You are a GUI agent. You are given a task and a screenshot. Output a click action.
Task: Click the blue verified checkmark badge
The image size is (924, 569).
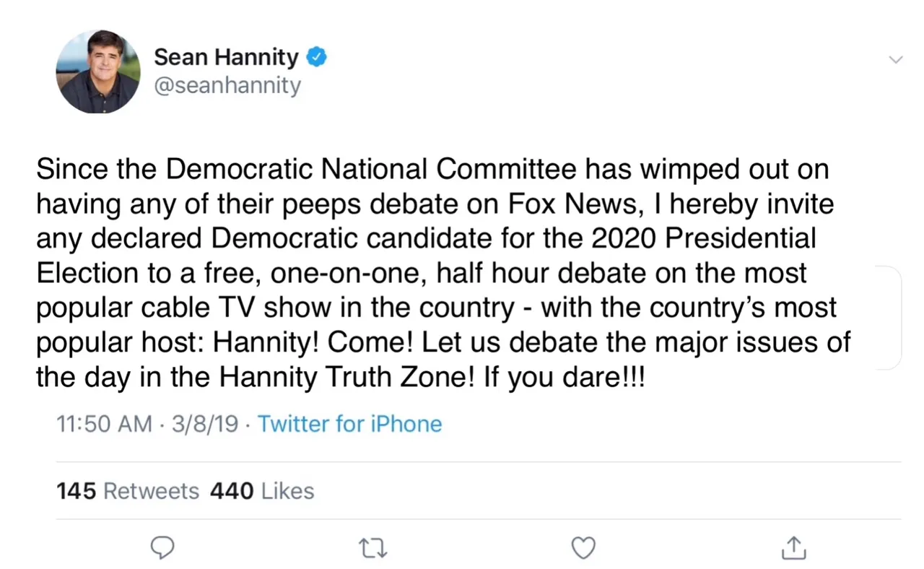pyautogui.click(x=318, y=57)
